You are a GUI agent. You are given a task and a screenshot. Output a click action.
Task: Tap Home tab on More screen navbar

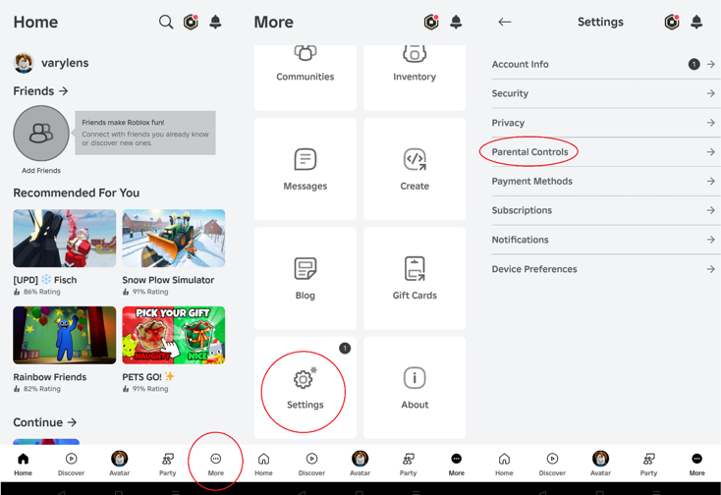pyautogui.click(x=263, y=463)
